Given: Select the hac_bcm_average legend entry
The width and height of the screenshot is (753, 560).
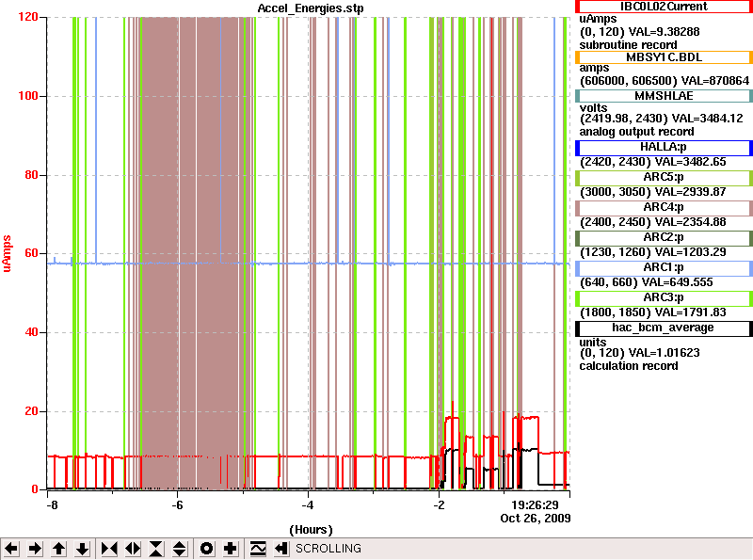Looking at the screenshot, I should point(664,328).
